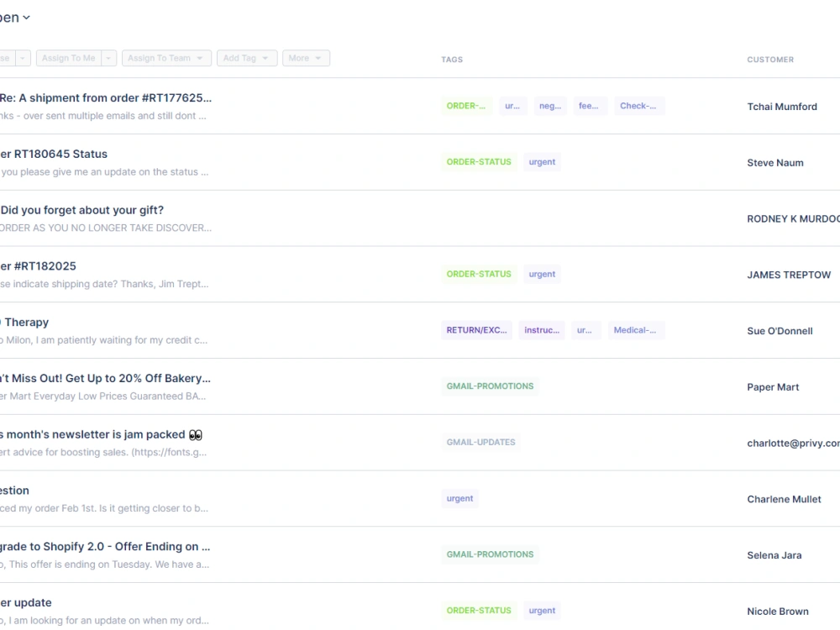Screen dimensions: 840x630
Task: Click preview 'my order Feb 1st. Is it getting closer'
Action: point(105,508)
